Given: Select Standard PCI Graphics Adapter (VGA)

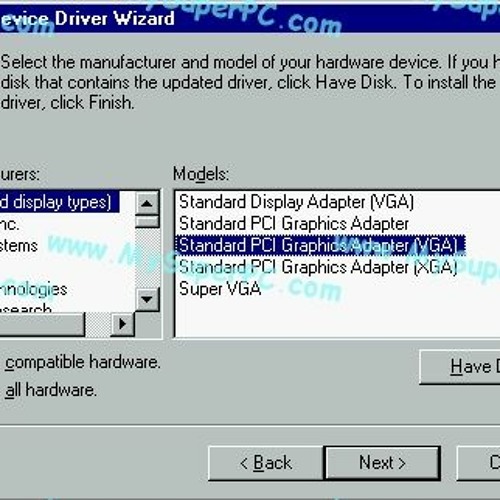Looking at the screenshot, I should (320, 245).
